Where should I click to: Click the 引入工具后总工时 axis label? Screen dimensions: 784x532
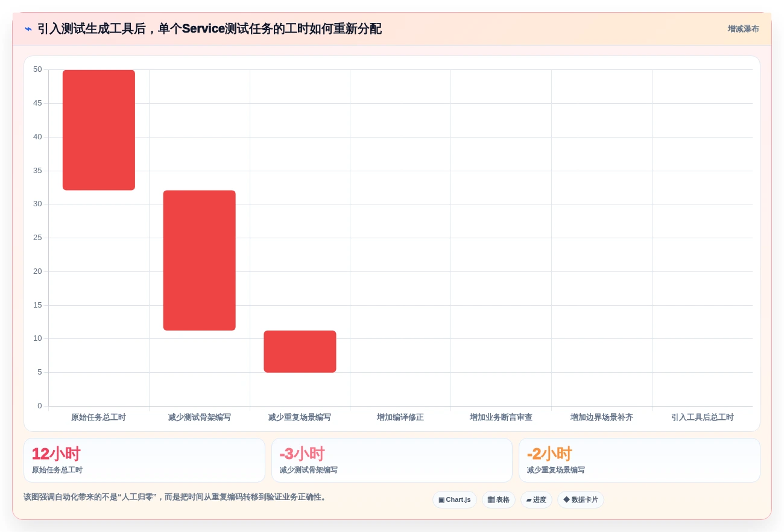(703, 417)
